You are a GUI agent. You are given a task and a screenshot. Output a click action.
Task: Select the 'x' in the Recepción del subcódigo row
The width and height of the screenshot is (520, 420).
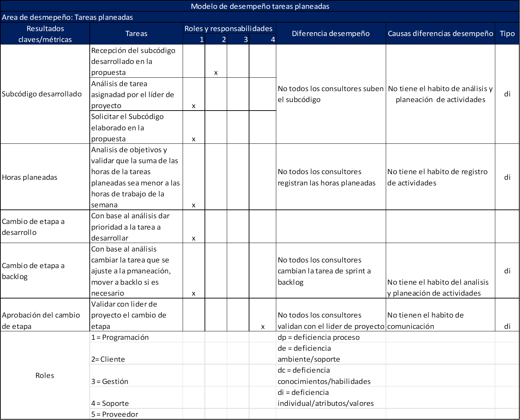coord(216,73)
